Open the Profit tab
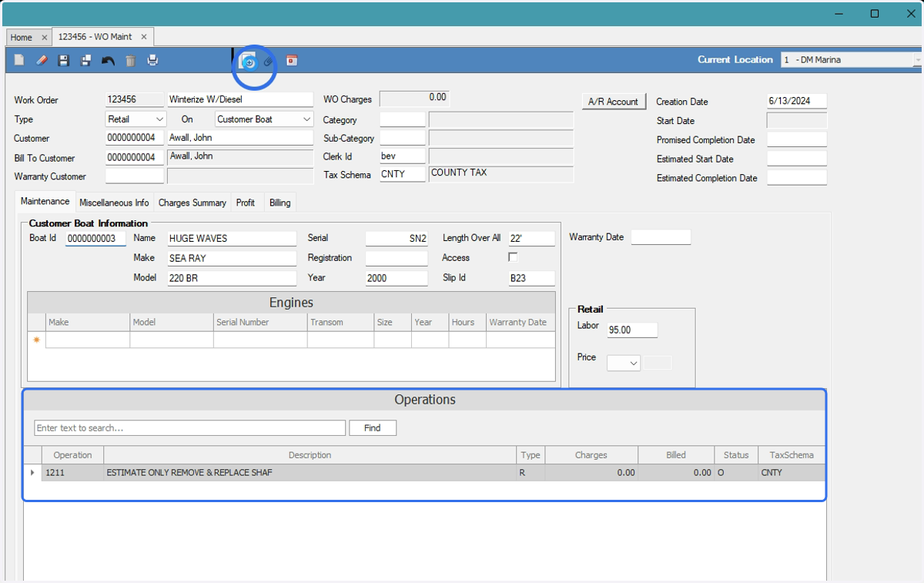The width and height of the screenshot is (924, 583). [246, 203]
